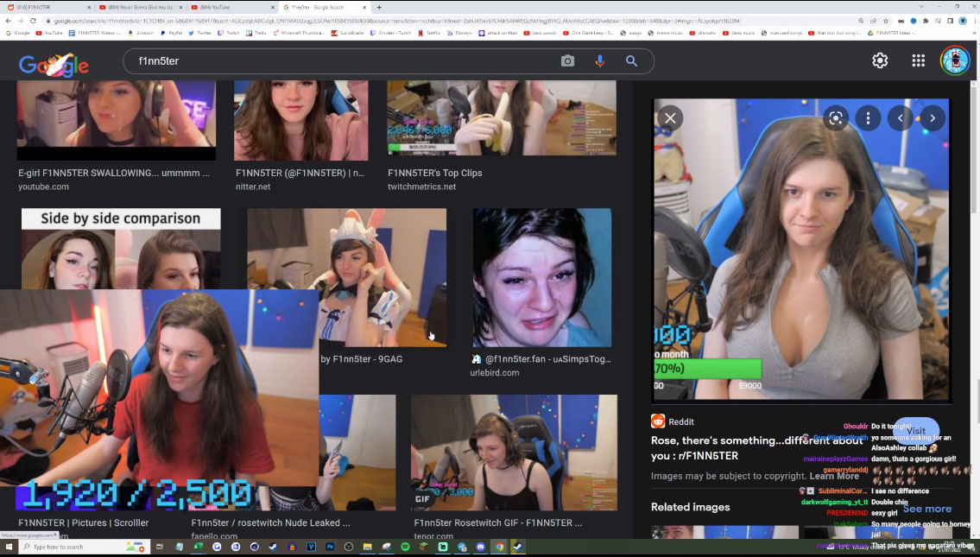This screenshot has width=980, height=557.
Task: Open the Socialblade bookmark
Action: (x=349, y=33)
